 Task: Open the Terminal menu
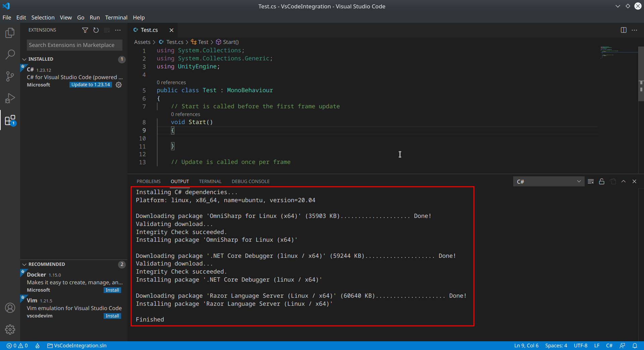pos(116,17)
